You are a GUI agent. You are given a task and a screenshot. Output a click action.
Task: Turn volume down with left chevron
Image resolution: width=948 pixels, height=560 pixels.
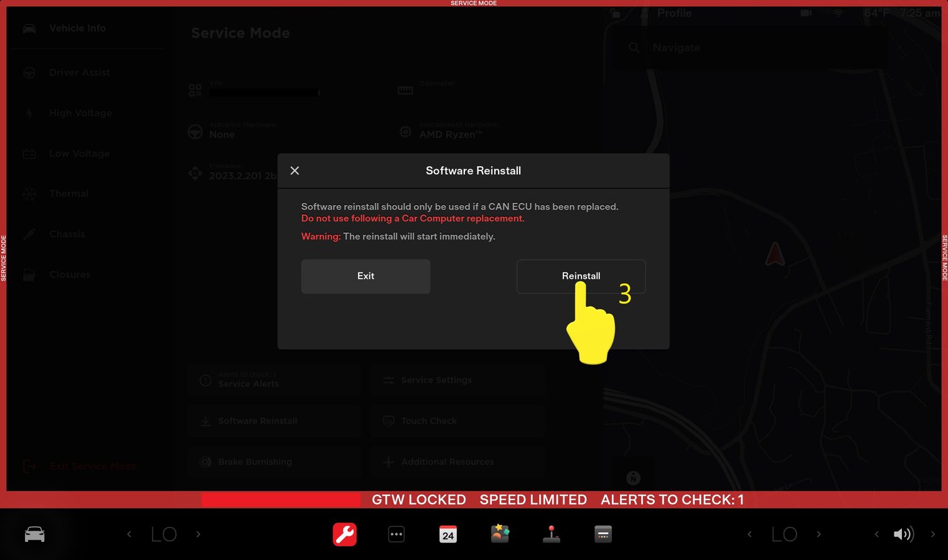pos(876,534)
